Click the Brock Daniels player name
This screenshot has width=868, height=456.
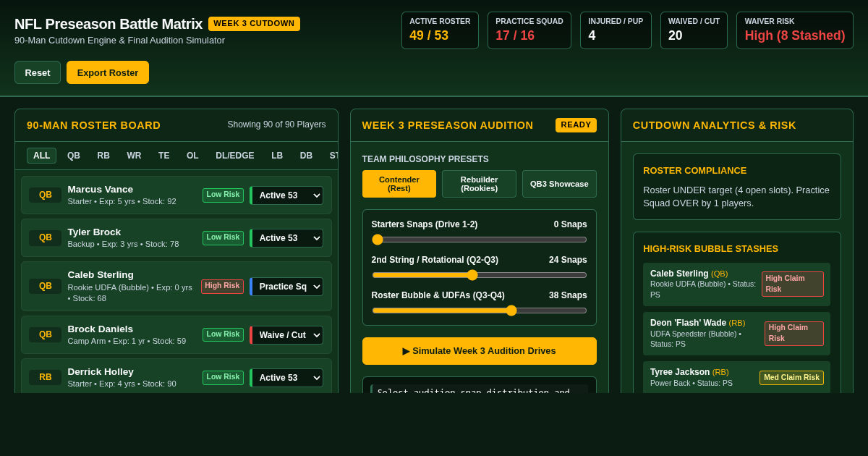coord(101,329)
